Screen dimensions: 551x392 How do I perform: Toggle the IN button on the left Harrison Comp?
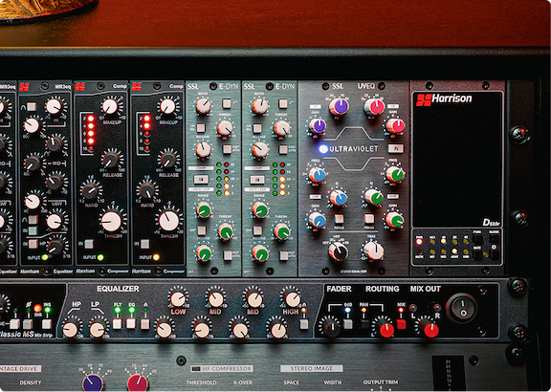[x=89, y=244]
